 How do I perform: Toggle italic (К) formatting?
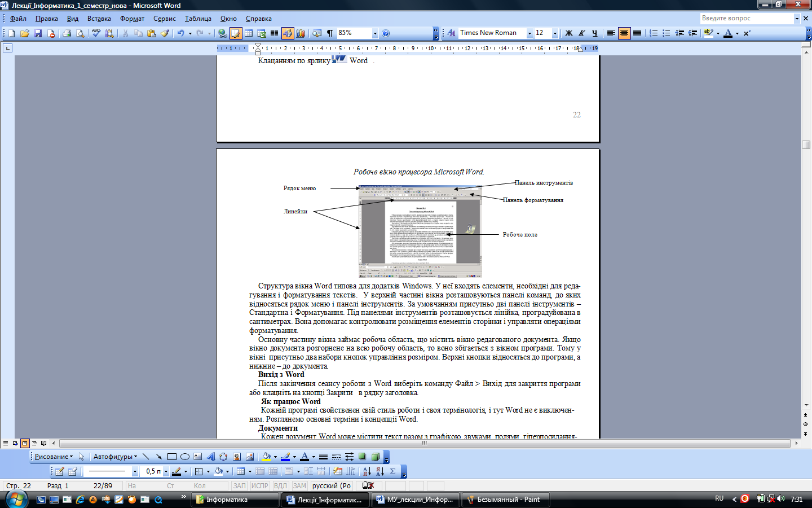tap(582, 33)
